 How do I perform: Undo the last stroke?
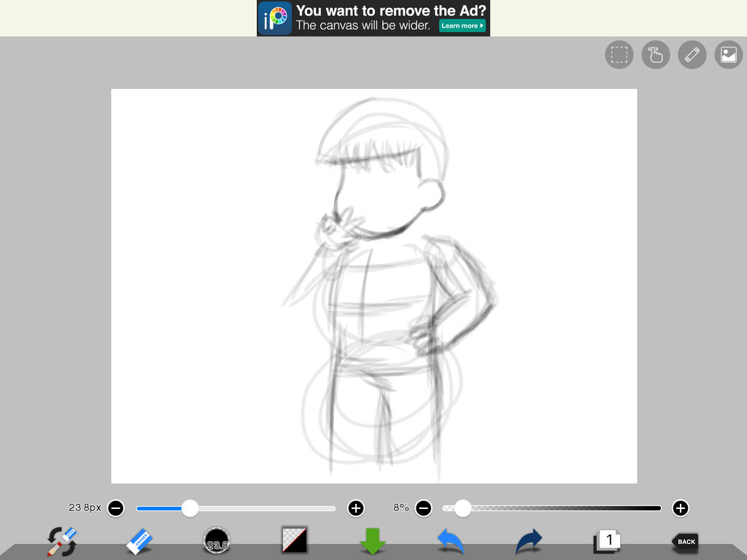[450, 542]
